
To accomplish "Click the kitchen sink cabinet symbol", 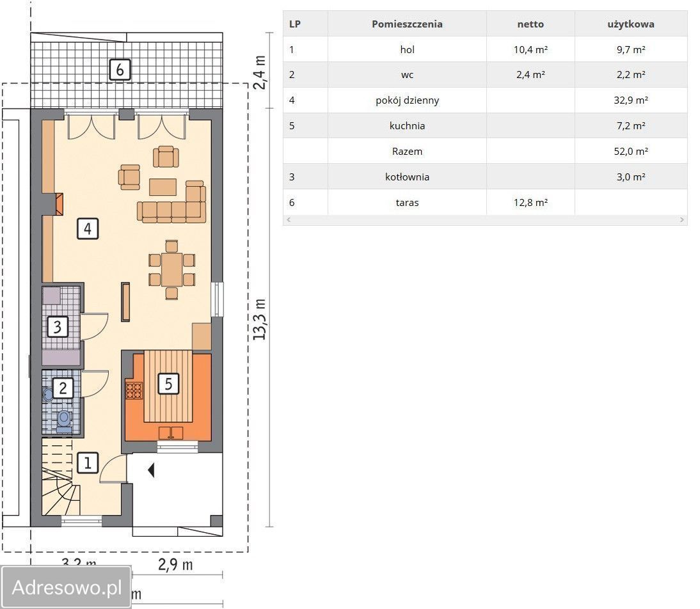I will coord(171,432).
